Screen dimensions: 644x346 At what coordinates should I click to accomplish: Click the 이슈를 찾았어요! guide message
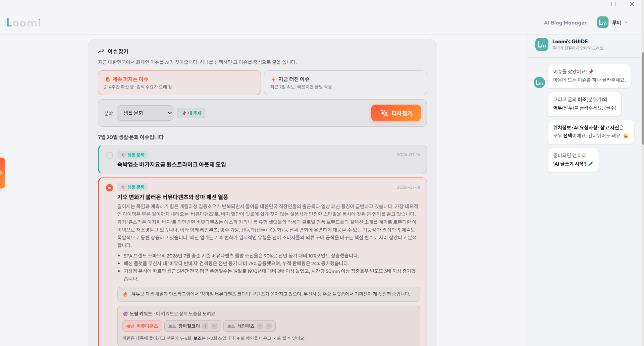point(589,76)
